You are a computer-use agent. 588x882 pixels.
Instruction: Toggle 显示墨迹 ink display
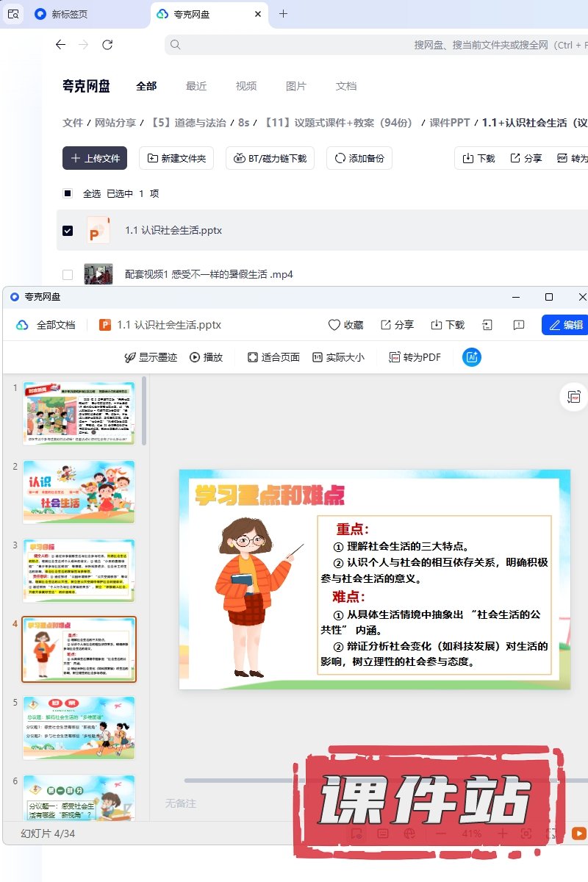click(x=151, y=357)
